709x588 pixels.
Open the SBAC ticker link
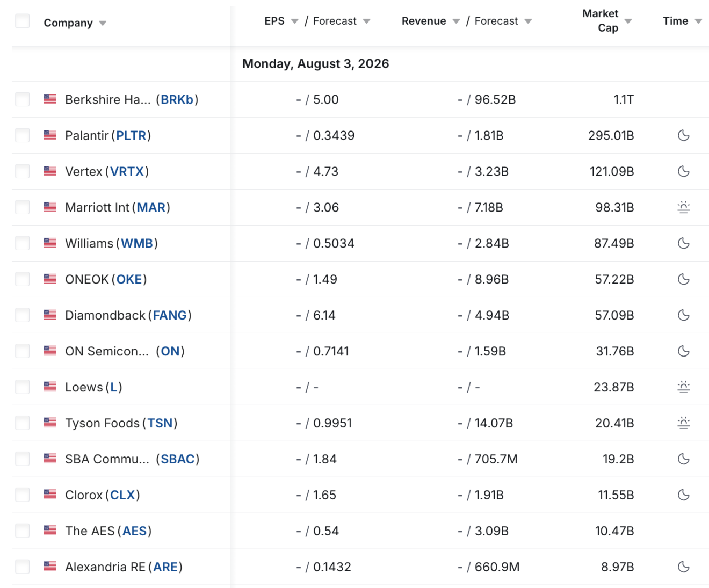178,459
